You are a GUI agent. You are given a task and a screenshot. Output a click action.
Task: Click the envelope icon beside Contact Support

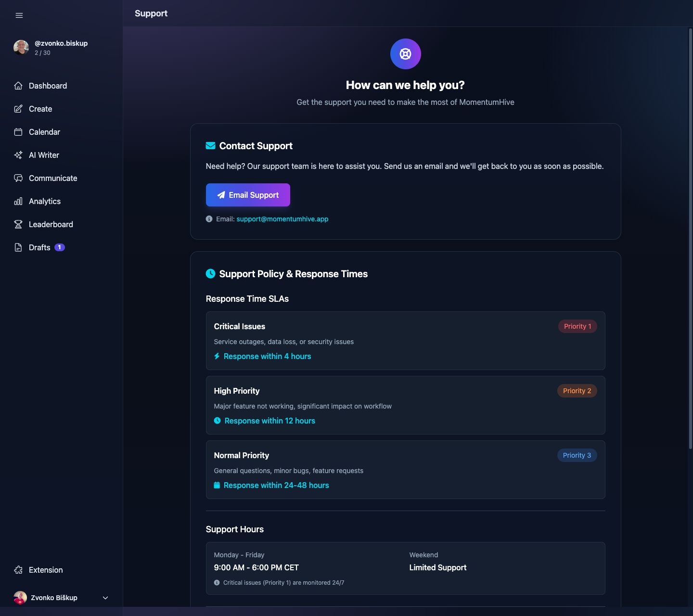[210, 146]
